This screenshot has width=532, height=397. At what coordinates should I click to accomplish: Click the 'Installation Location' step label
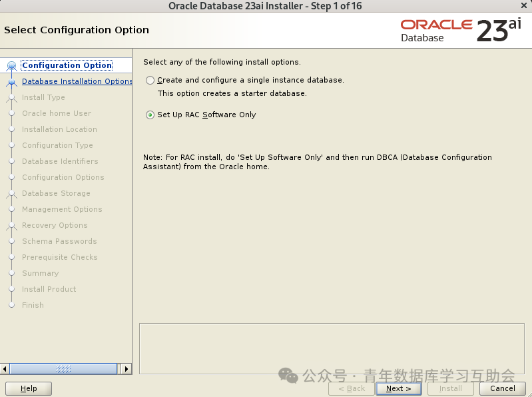pos(59,129)
